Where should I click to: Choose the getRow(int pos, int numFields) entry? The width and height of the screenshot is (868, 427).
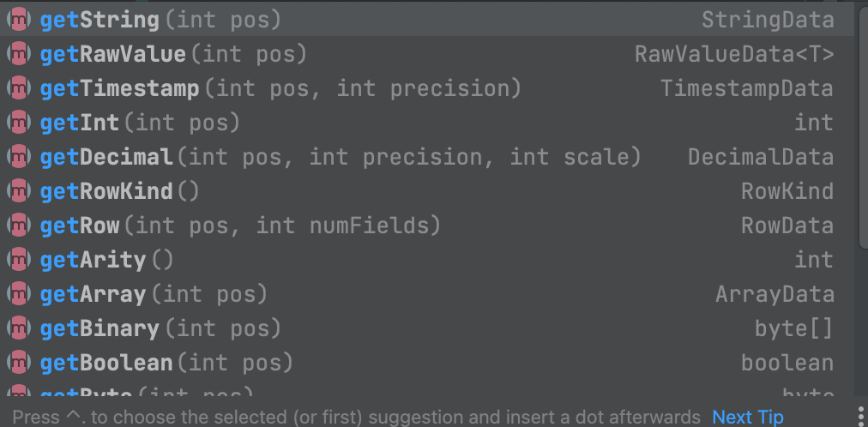[x=427, y=226]
